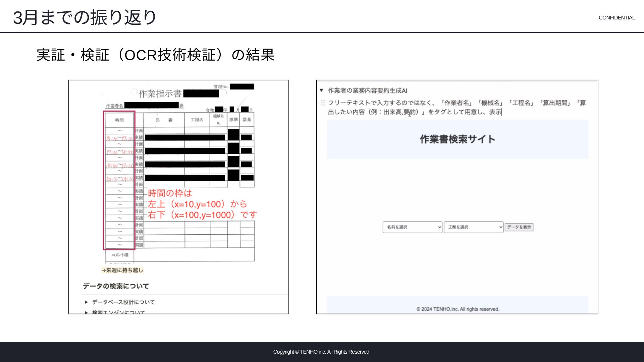Open the 工程を選択 dropdown

473,227
